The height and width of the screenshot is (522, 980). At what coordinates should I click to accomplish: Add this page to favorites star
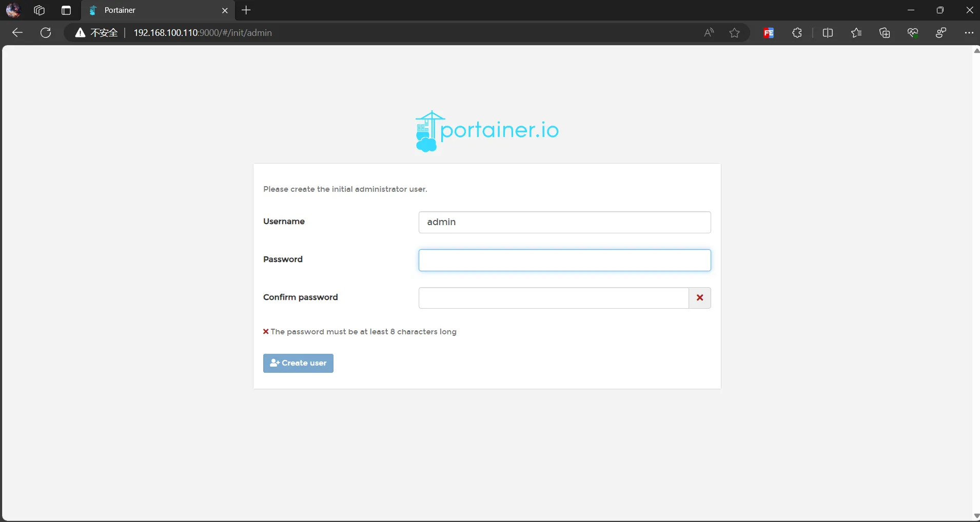(x=735, y=33)
